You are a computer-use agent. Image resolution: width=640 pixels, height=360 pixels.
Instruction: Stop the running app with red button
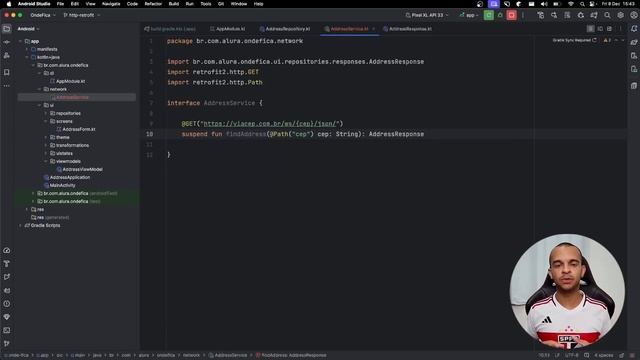(511, 15)
